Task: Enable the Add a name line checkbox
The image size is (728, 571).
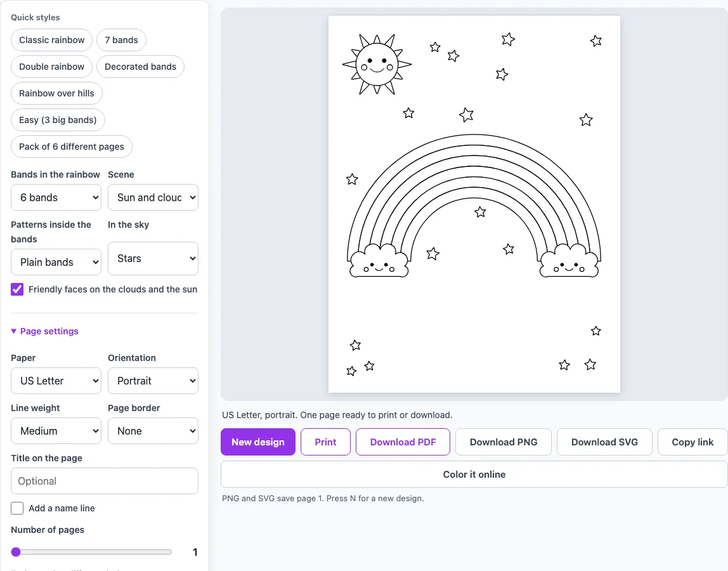Action: coord(17,508)
